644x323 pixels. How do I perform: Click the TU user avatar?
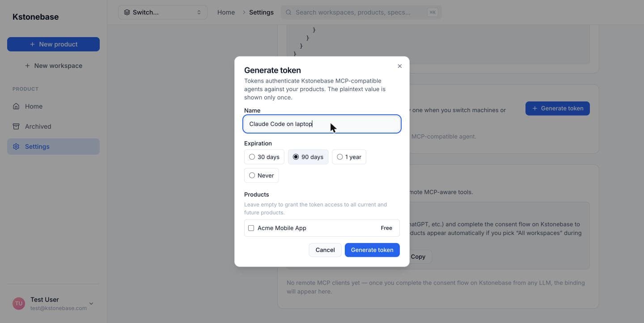(19, 304)
